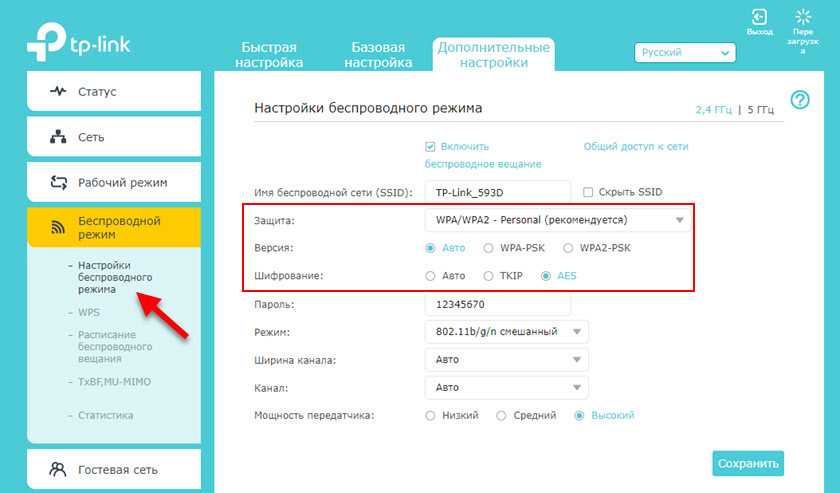The width and height of the screenshot is (840, 493).
Task: Toggle the Включить беспроводное вещание checkbox
Action: pyautogui.click(x=431, y=147)
